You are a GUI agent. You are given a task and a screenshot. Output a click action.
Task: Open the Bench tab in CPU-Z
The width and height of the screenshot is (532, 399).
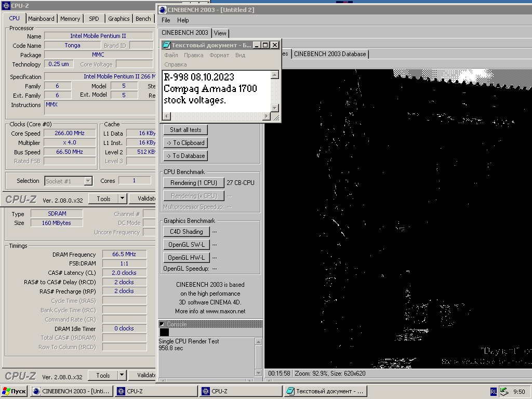coord(143,19)
